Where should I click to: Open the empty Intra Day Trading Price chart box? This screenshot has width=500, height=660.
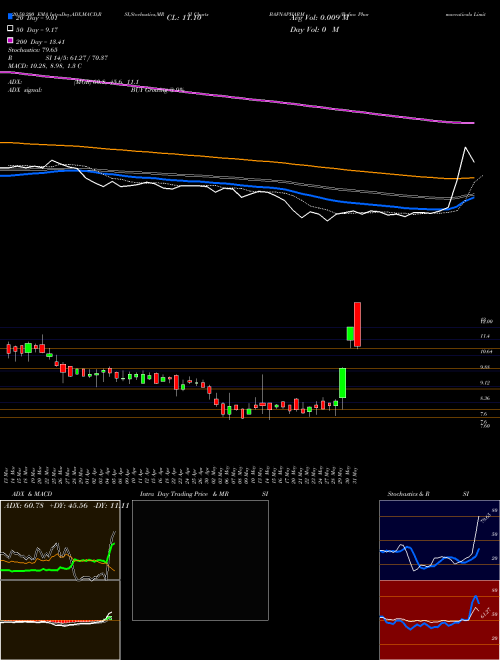pos(200,560)
